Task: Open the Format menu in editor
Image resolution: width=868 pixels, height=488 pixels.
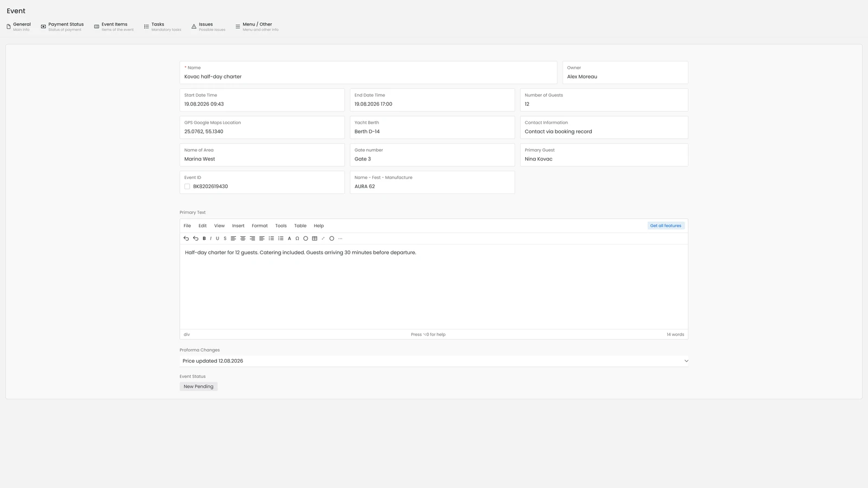Action: (x=259, y=226)
